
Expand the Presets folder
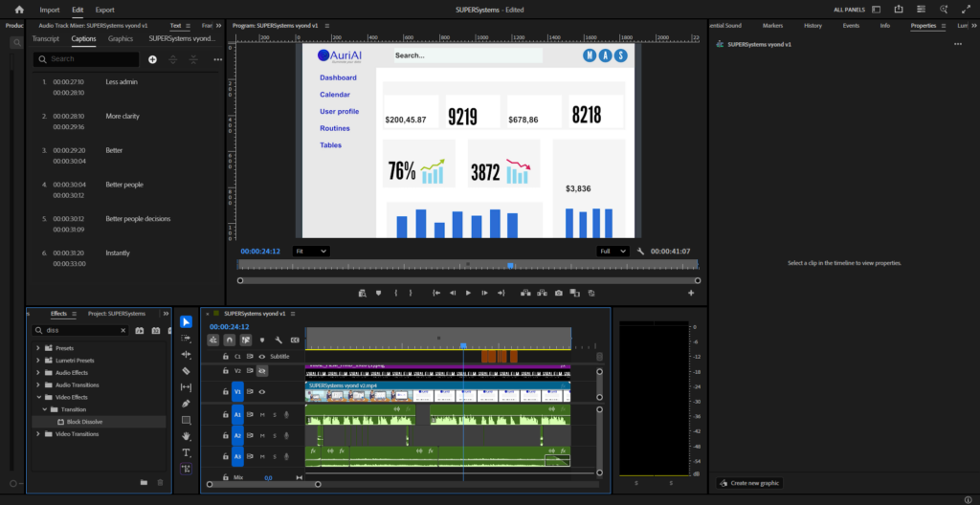click(38, 348)
